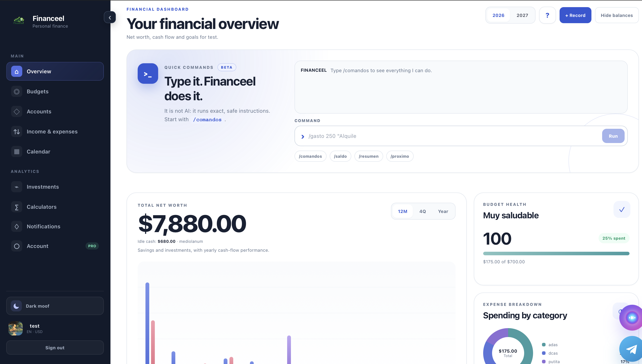Click the + Record button
Image resolution: width=642 pixels, height=364 pixels.
pyautogui.click(x=575, y=15)
